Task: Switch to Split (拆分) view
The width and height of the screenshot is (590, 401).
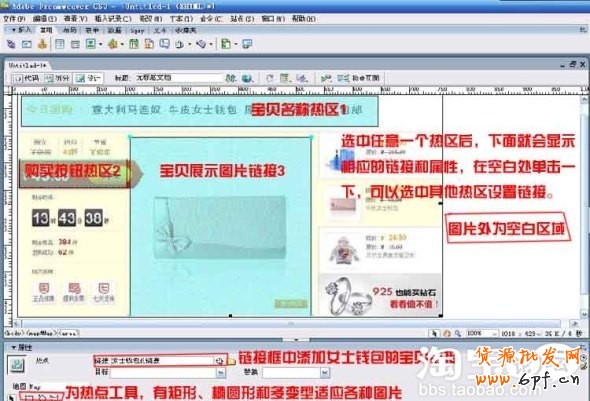Action: coord(57,78)
